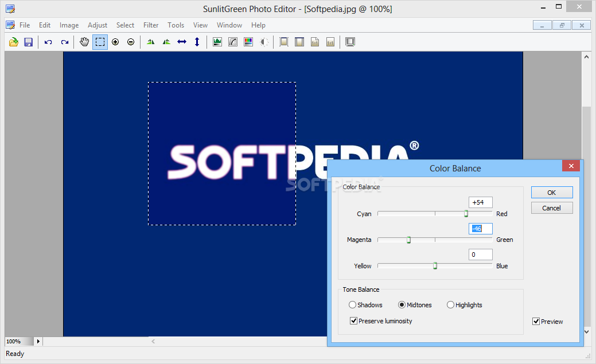Select the Midtones tone option
This screenshot has width=596, height=364.
(x=415, y=305)
